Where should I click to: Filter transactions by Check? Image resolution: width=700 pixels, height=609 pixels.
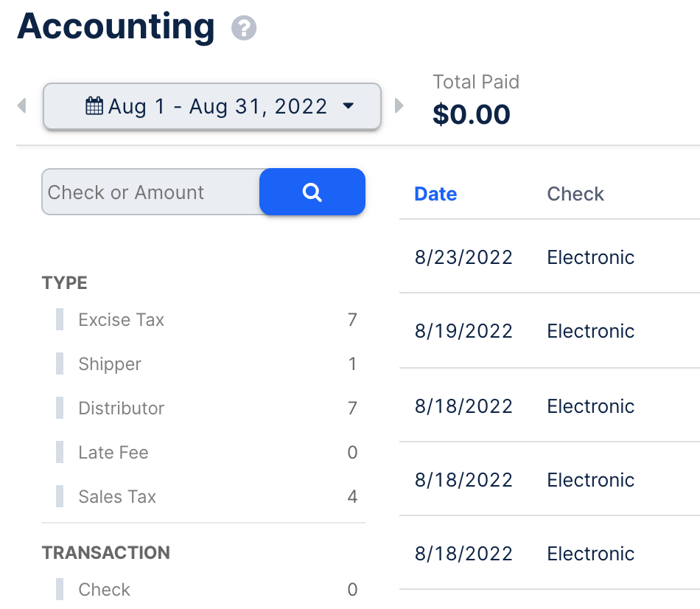pos(105,590)
